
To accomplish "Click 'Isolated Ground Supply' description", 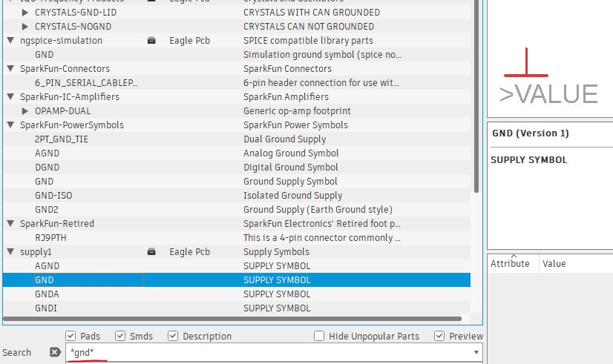I will [x=293, y=195].
